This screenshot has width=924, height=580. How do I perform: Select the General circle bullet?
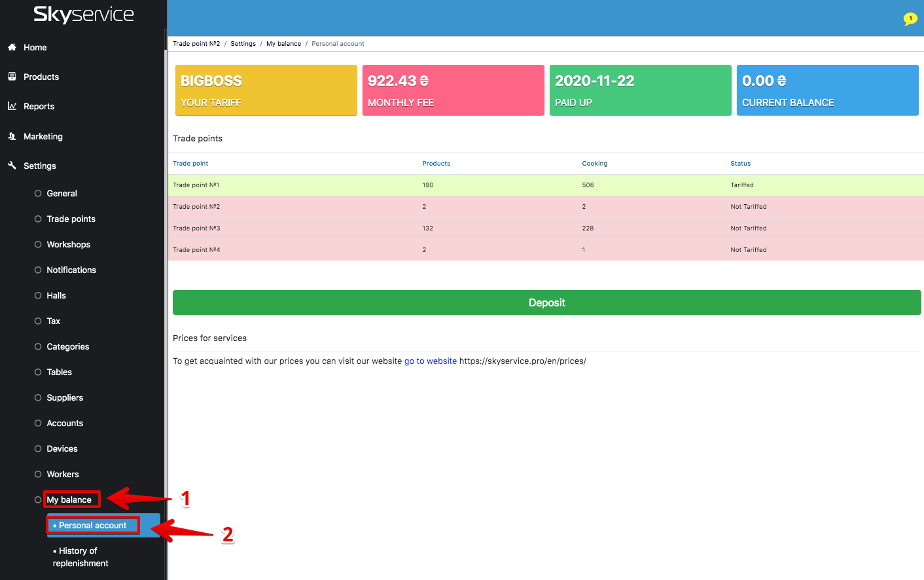point(38,194)
